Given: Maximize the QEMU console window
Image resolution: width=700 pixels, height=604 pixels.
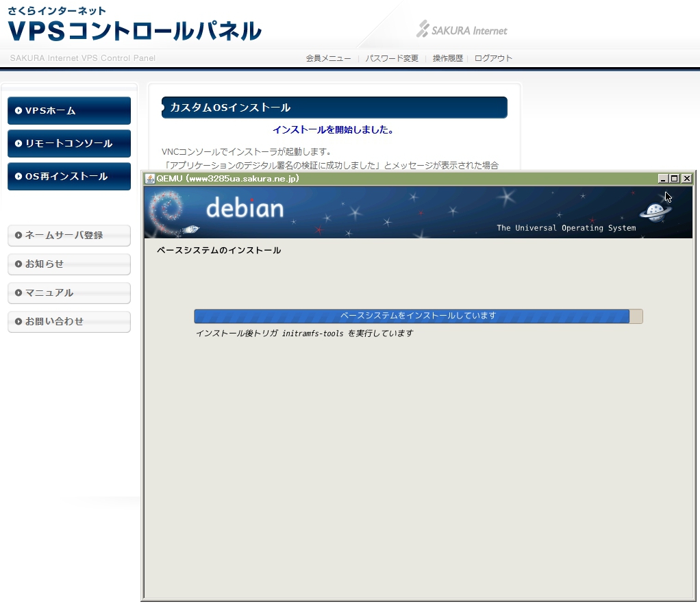Looking at the screenshot, I should (x=675, y=179).
